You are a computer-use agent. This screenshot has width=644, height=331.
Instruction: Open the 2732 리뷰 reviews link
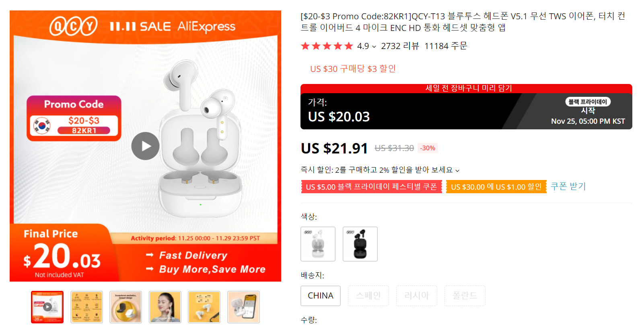[x=400, y=46]
